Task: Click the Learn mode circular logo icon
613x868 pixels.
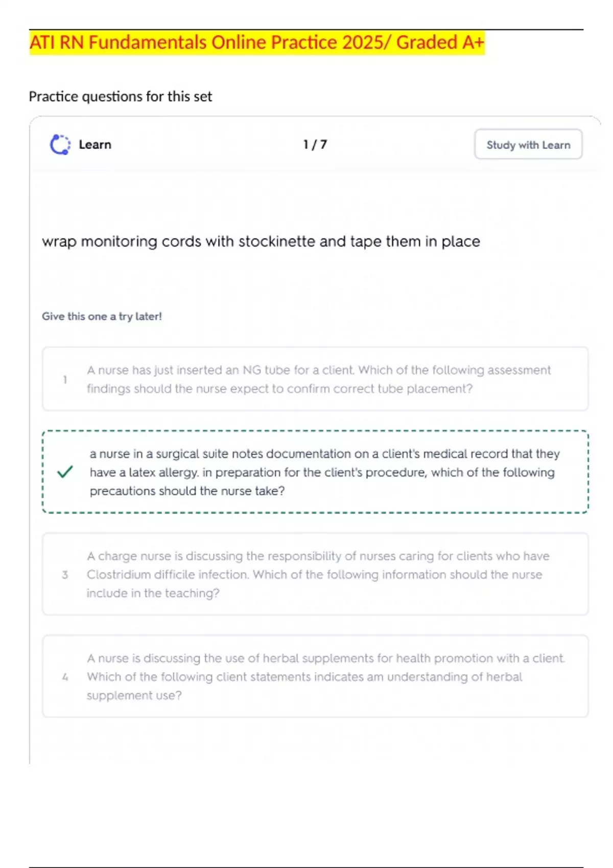Action: click(x=60, y=144)
